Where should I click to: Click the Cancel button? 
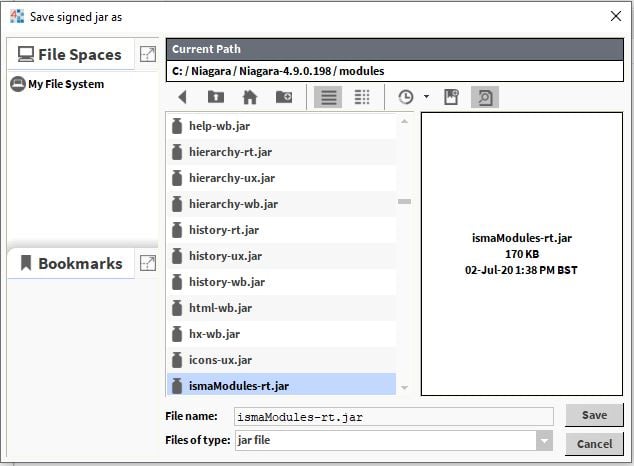point(594,444)
